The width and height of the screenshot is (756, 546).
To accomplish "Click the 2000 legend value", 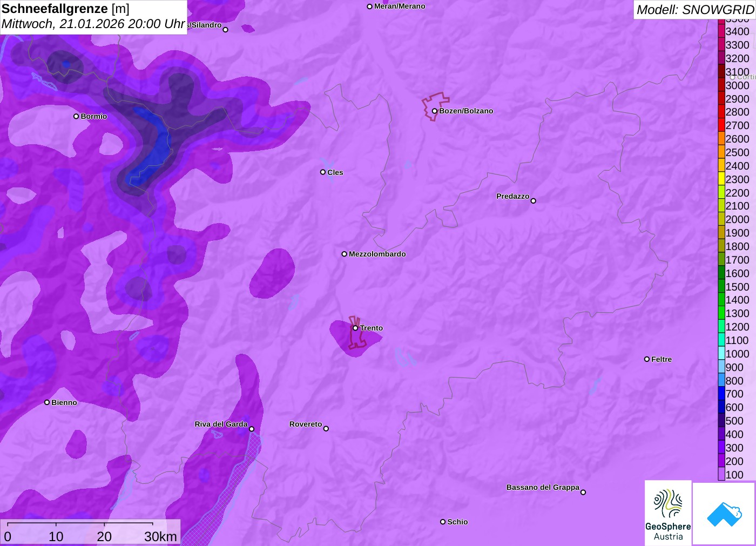I will pyautogui.click(x=737, y=219).
